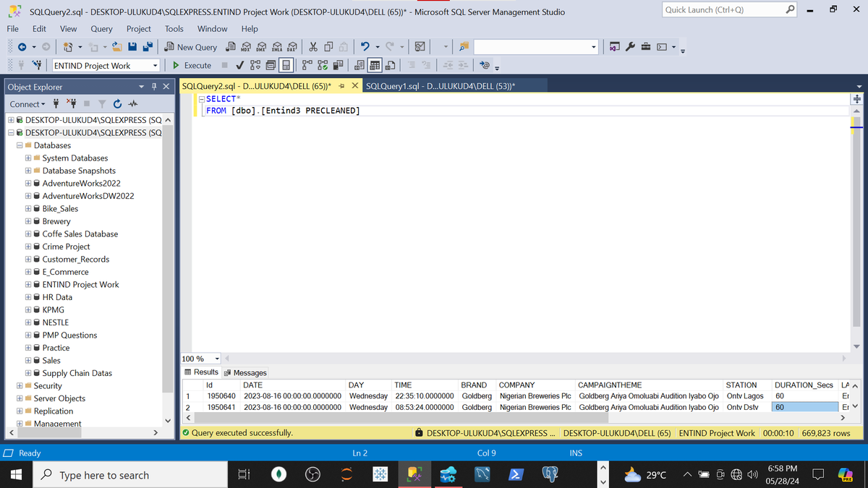This screenshot has height=488, width=868.
Task: Select the Results tab
Action: point(201,372)
